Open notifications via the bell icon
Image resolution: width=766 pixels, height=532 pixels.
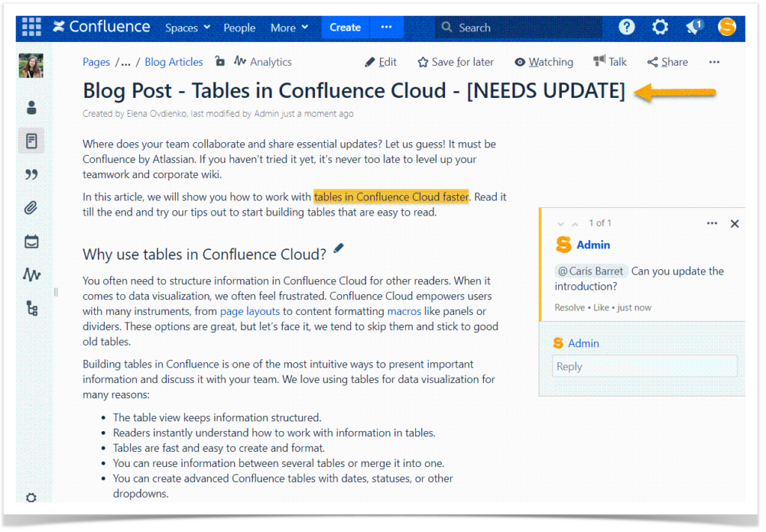click(x=692, y=27)
